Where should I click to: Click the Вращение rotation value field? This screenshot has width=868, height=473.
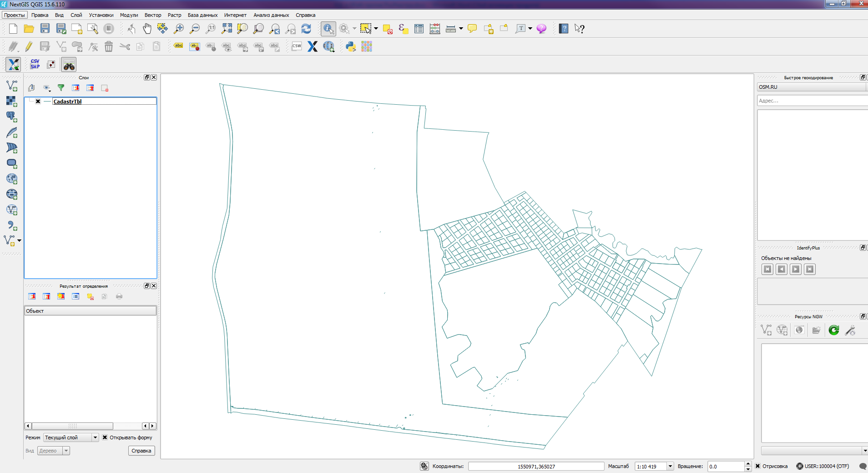726,466
